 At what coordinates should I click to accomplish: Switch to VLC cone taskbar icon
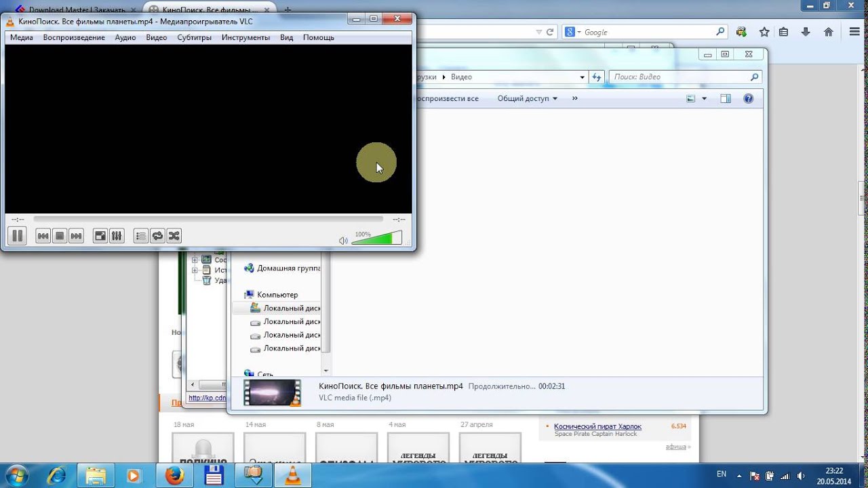point(294,474)
